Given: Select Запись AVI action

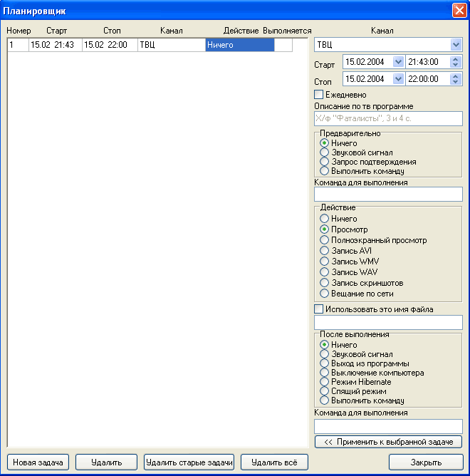Looking at the screenshot, I should click(x=325, y=251).
